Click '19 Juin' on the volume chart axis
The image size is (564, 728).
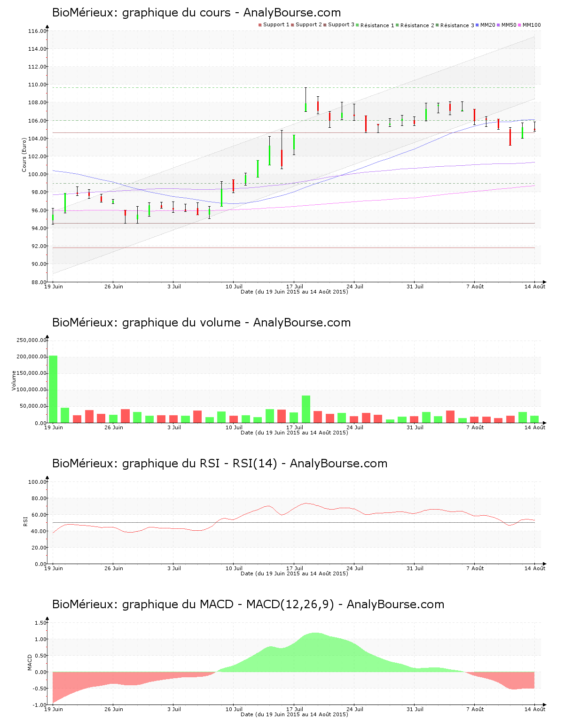[54, 427]
